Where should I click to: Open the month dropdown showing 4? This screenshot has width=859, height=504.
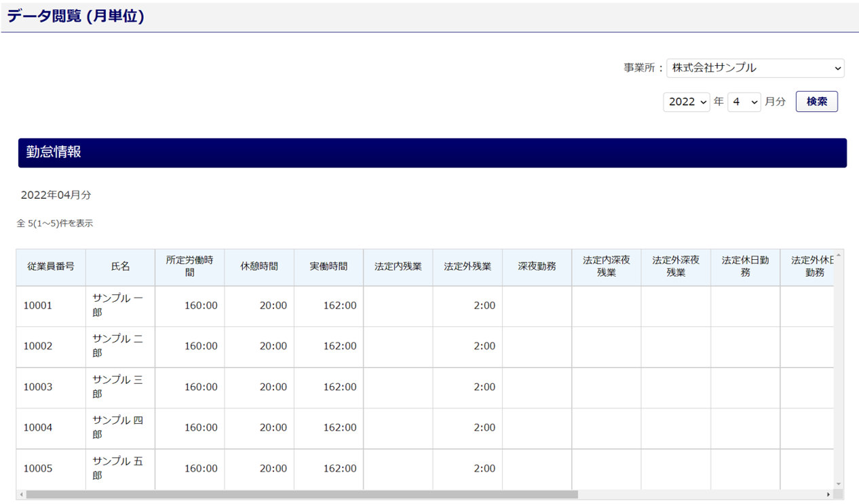pyautogui.click(x=744, y=102)
